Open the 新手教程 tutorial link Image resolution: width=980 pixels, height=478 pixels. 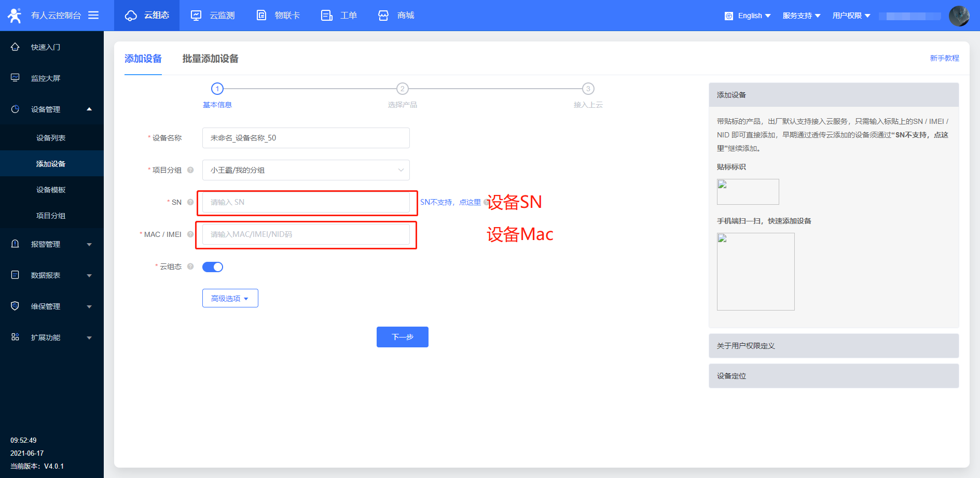click(x=944, y=58)
